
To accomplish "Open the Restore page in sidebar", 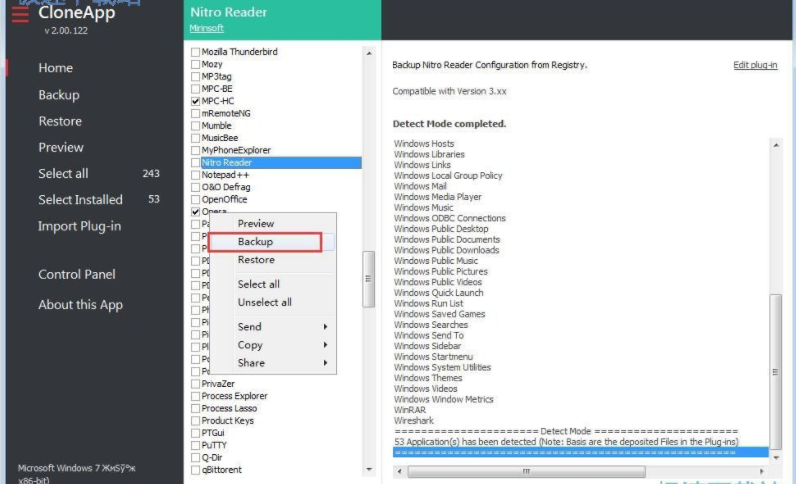I will 60,121.
